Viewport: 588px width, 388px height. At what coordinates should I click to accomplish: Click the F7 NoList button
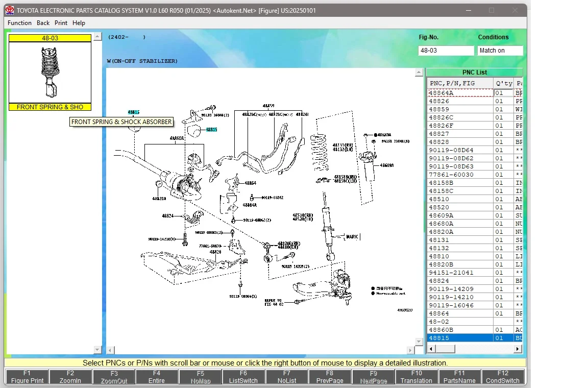point(287,377)
